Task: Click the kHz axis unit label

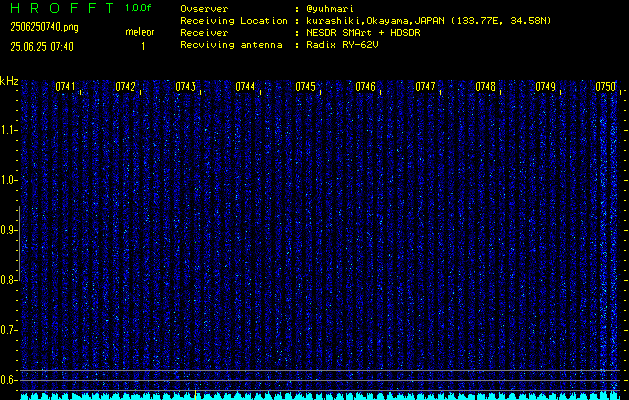Action: 9,81
